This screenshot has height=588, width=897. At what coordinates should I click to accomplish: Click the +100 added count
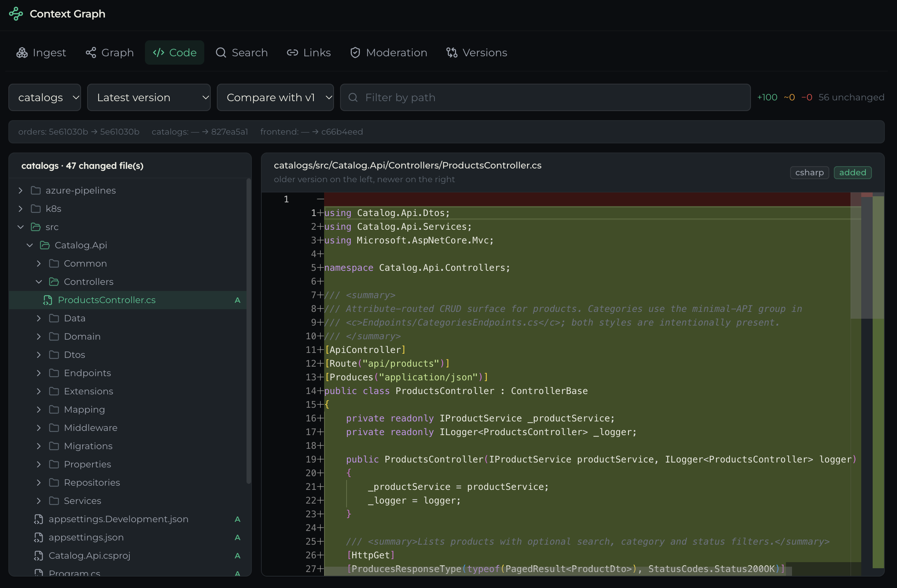coord(767,97)
